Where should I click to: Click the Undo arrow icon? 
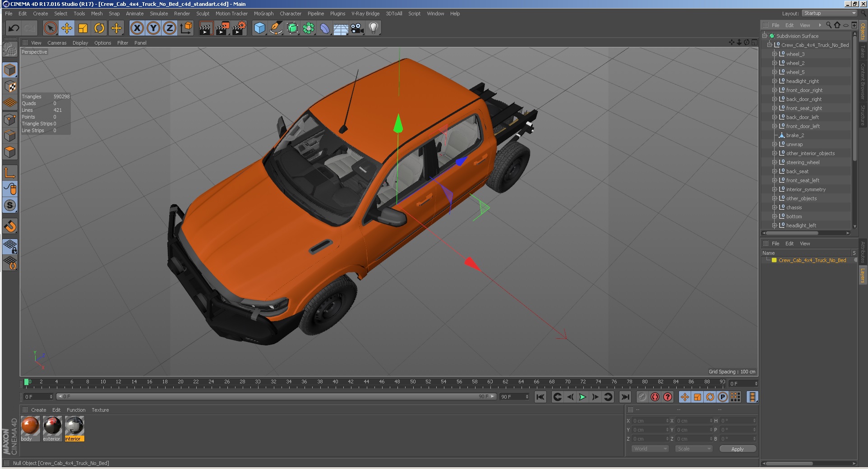pos(14,28)
